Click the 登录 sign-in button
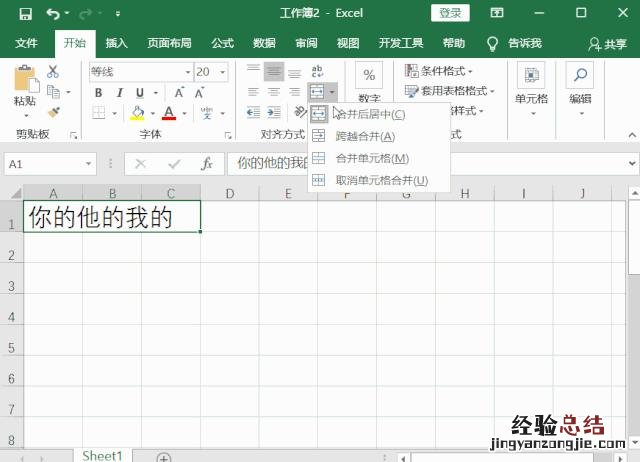The height and width of the screenshot is (462, 640). (450, 13)
